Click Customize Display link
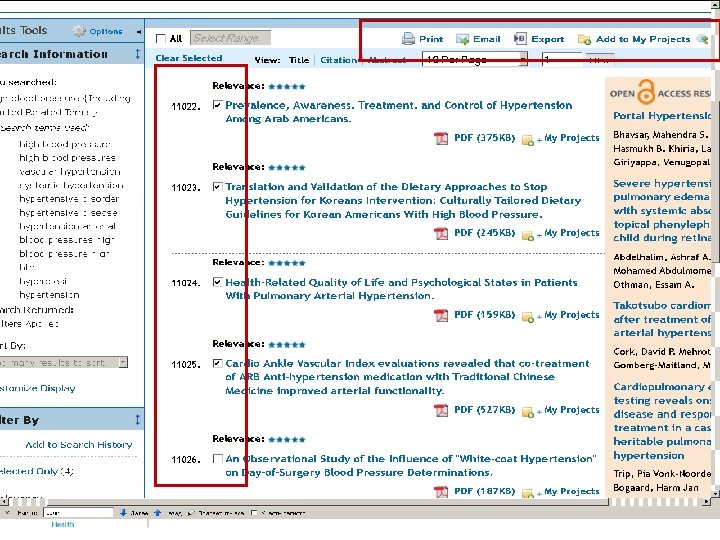720x540 pixels. click(38, 388)
